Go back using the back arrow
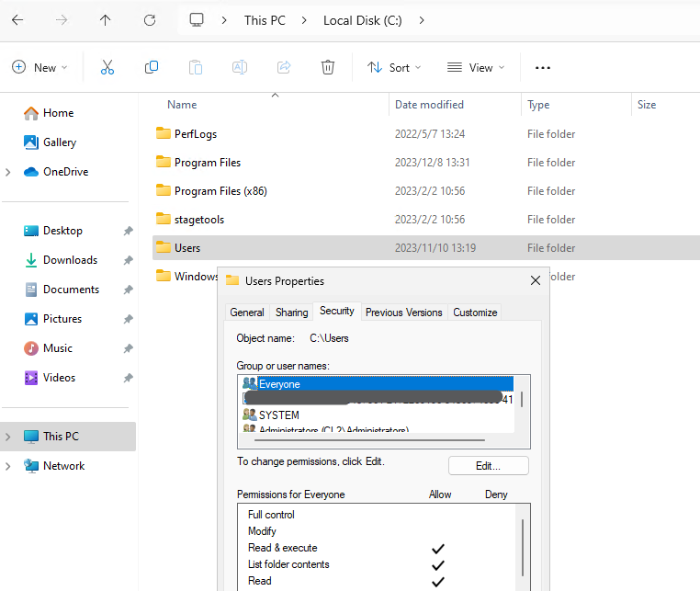Image resolution: width=700 pixels, height=591 pixels. [x=17, y=20]
